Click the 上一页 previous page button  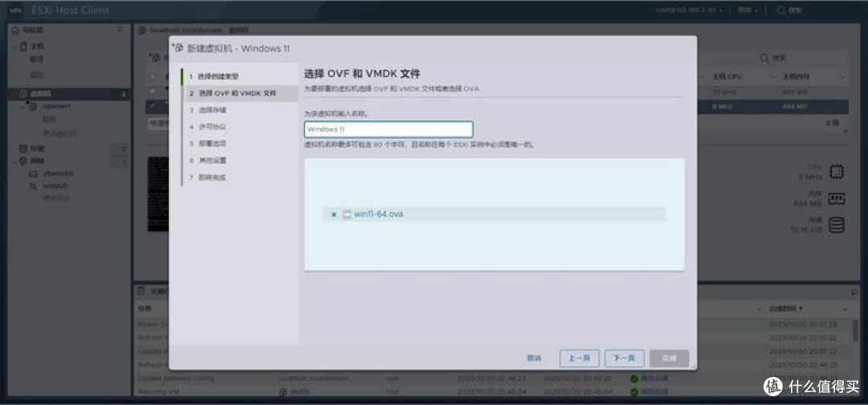click(579, 358)
